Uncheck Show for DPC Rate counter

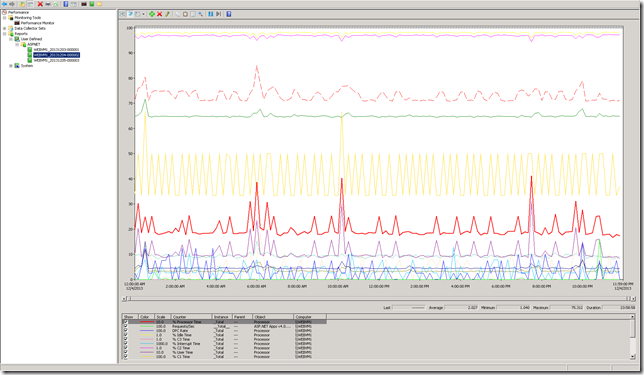click(126, 331)
